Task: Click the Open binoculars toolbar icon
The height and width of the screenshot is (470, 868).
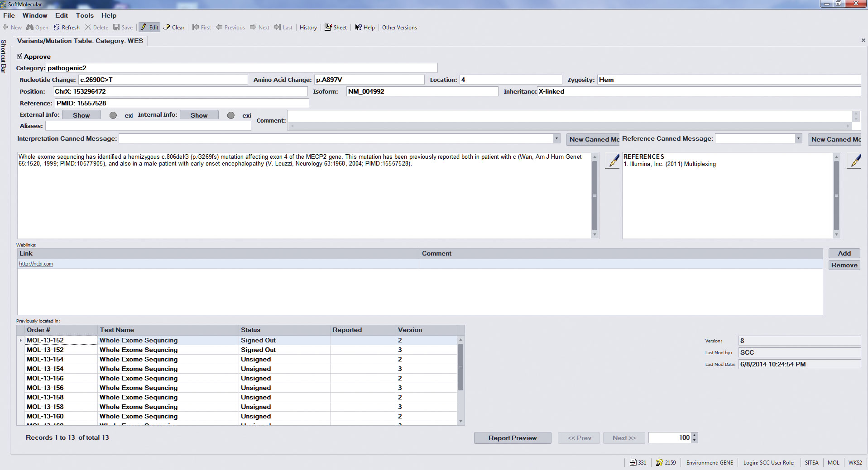Action: point(30,28)
